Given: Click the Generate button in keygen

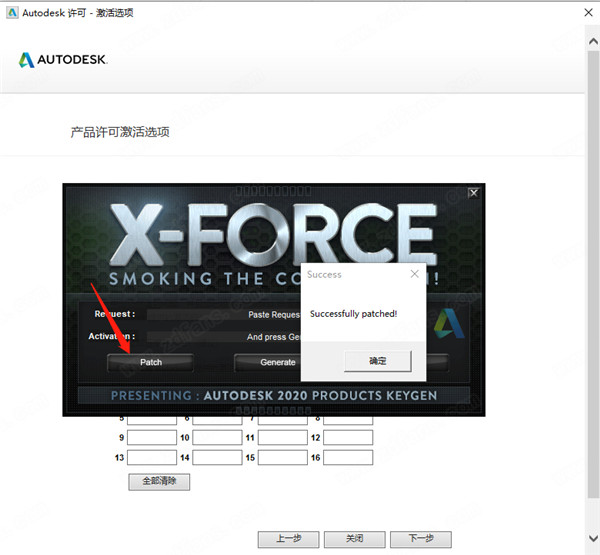Looking at the screenshot, I should (x=267, y=362).
